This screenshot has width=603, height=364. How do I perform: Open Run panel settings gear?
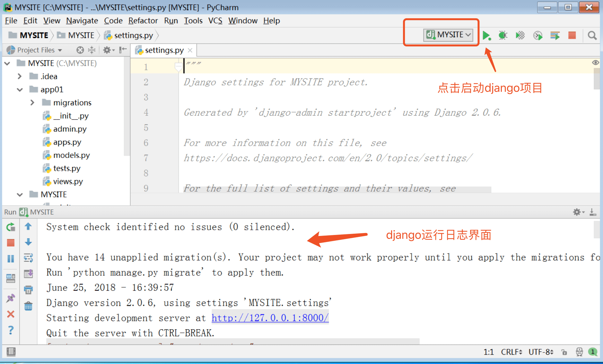click(x=579, y=212)
